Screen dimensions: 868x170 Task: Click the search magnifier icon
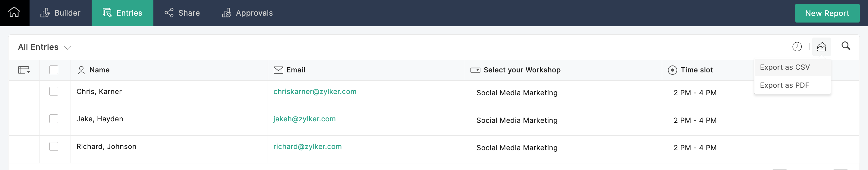coord(846,46)
